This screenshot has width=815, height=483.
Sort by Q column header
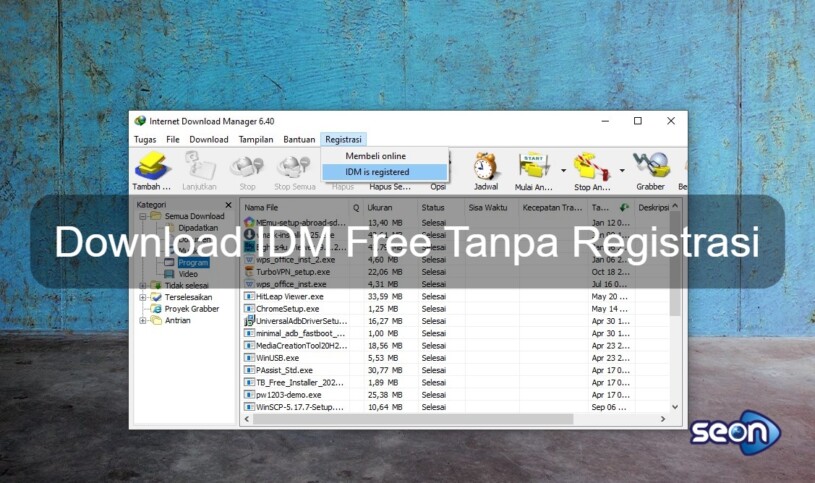tap(356, 207)
